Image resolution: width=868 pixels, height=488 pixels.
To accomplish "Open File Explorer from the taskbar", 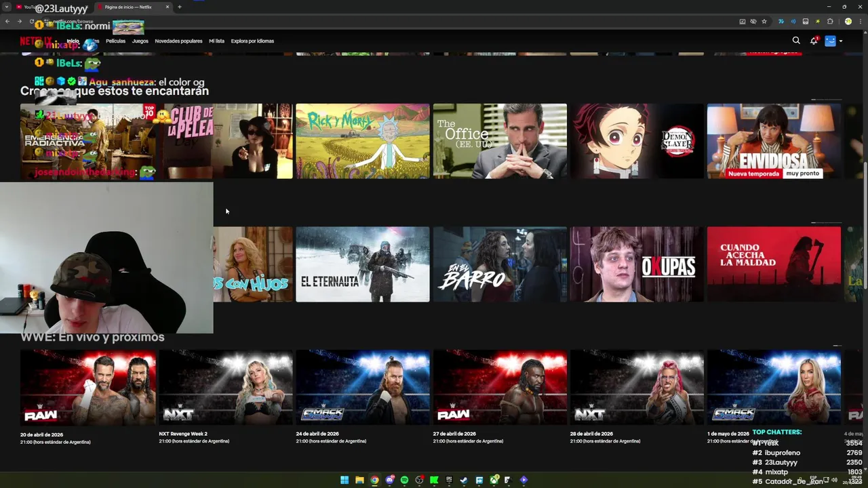I will click(x=359, y=480).
